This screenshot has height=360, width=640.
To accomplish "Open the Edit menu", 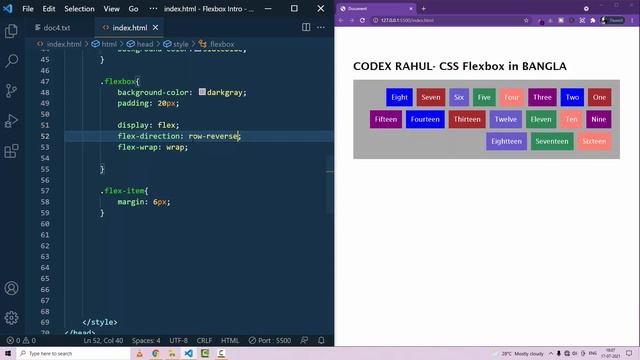I will [x=49, y=9].
